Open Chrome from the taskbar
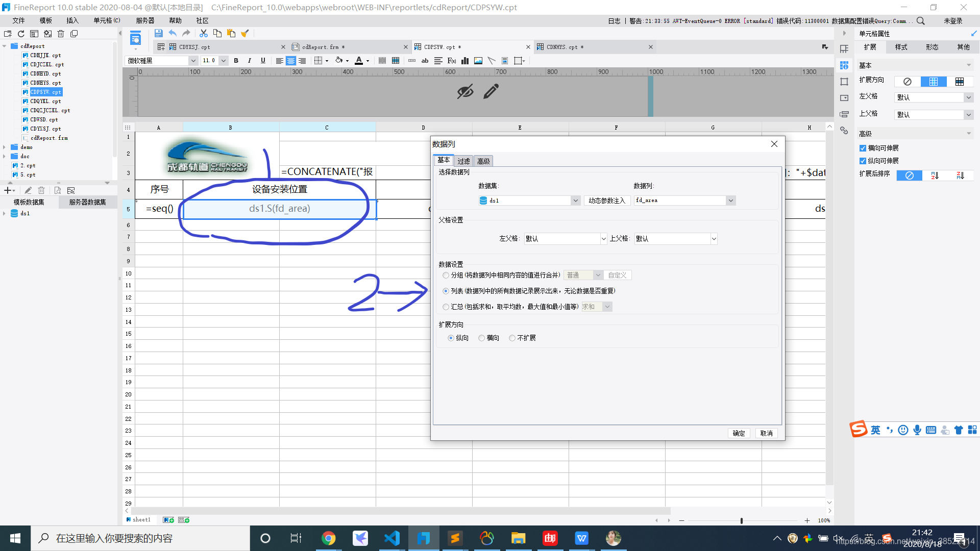This screenshot has height=551, width=980. coord(328,538)
